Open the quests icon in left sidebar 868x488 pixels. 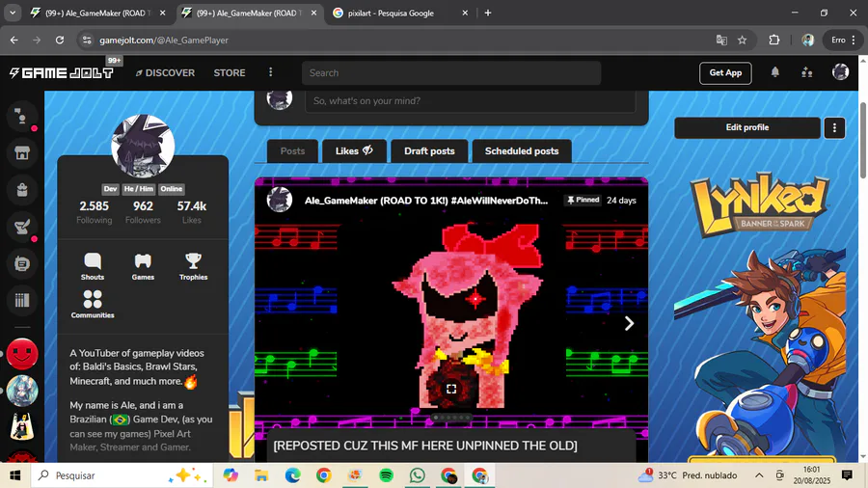[x=22, y=227]
